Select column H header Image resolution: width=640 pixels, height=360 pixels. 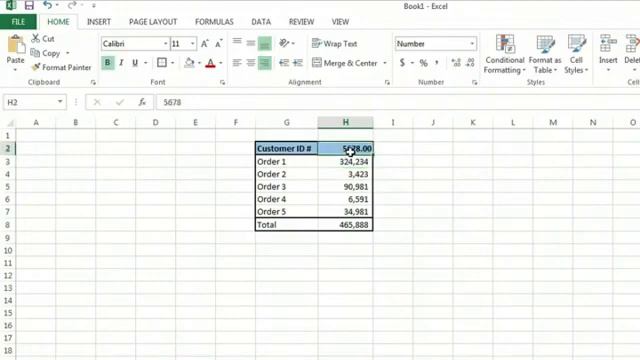tap(345, 122)
